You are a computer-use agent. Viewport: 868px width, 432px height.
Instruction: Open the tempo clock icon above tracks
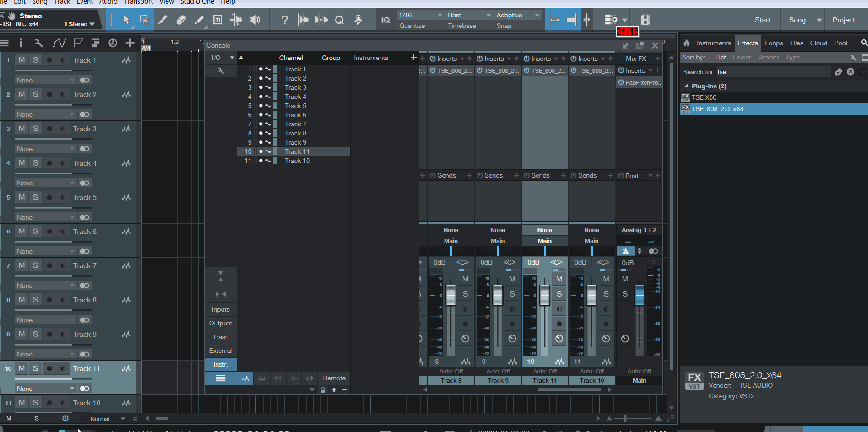[x=113, y=43]
